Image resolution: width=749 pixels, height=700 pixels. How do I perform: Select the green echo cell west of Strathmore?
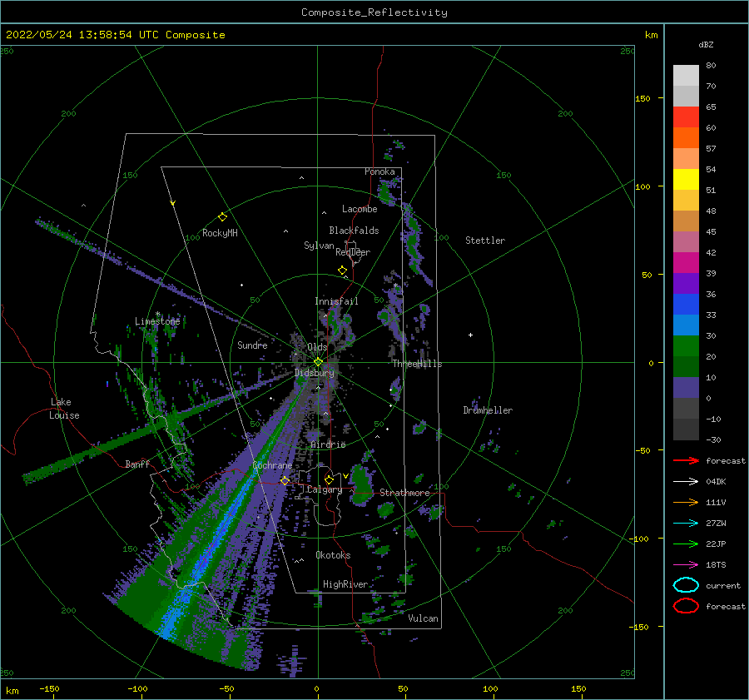coord(362,484)
